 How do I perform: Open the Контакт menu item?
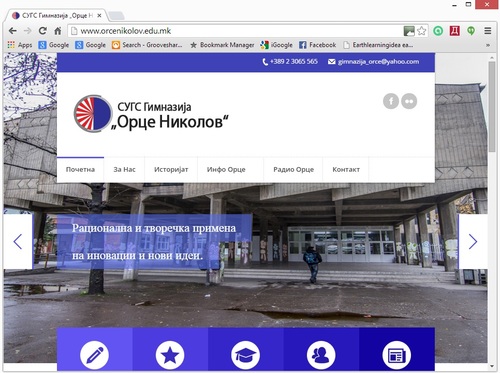click(346, 169)
